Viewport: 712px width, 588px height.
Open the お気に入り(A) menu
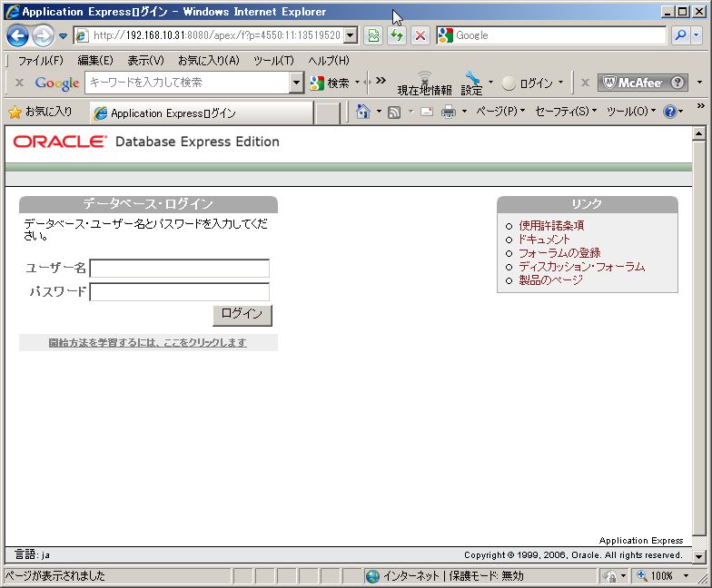click(x=209, y=60)
